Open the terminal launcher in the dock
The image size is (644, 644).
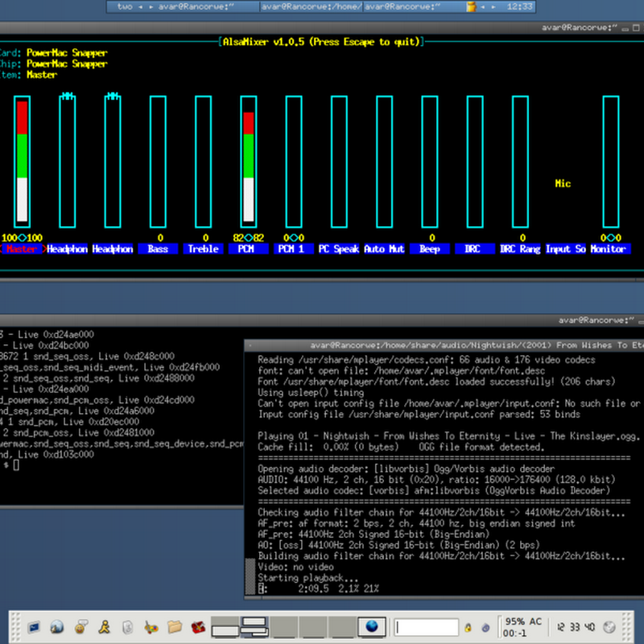click(35, 626)
